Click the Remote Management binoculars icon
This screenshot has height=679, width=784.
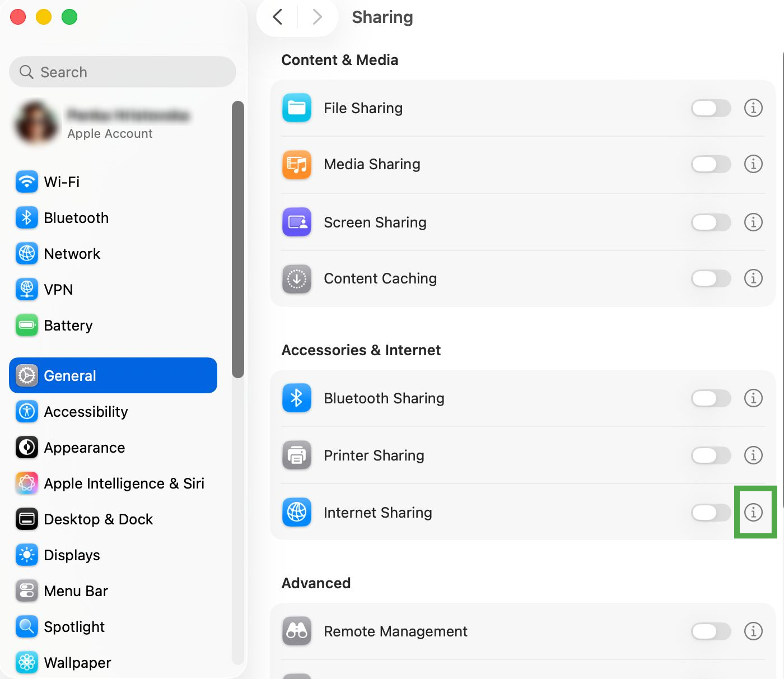click(x=297, y=631)
